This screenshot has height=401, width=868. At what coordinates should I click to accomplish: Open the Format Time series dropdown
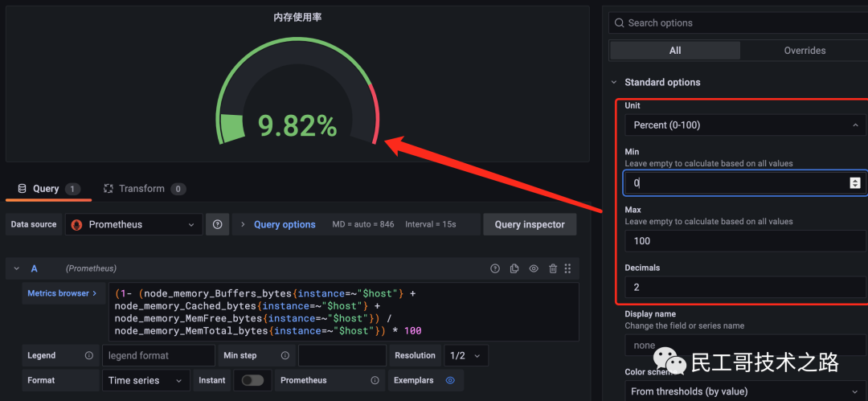pos(145,380)
